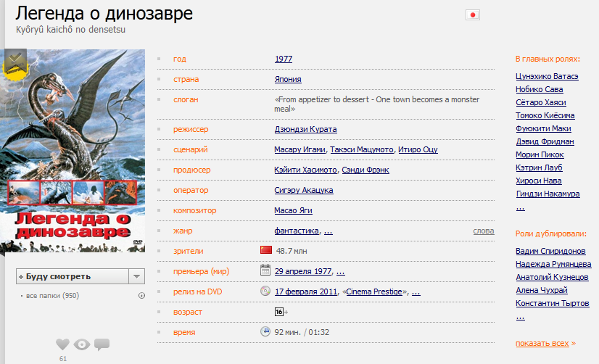Open dubbing actor 'Алена Чухрай' link
This screenshot has width=599, height=364.
(542, 290)
